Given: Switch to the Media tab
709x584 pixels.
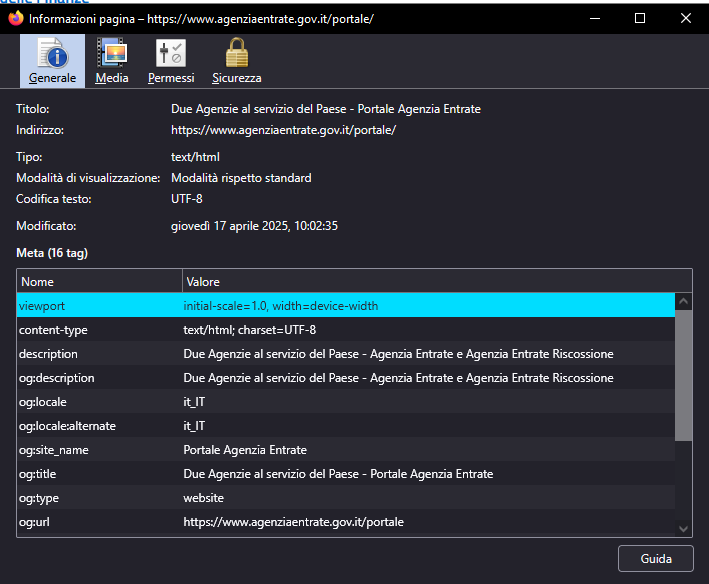Looking at the screenshot, I should [112, 61].
